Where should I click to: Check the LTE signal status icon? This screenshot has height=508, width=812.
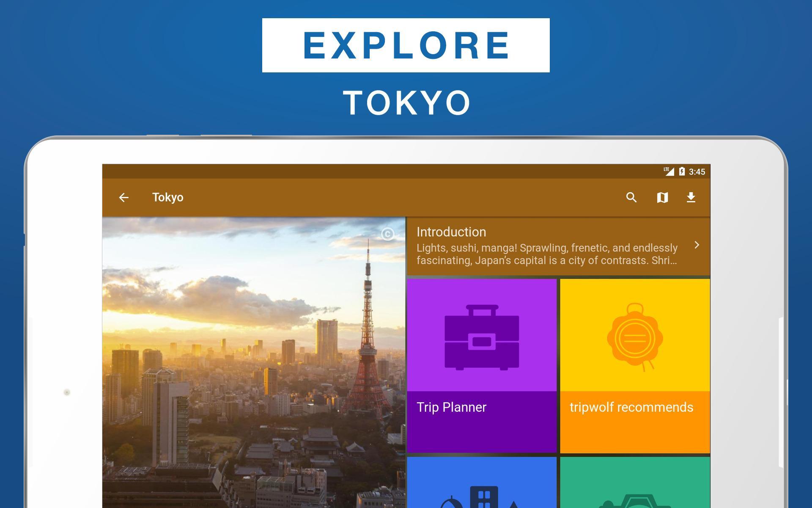669,171
